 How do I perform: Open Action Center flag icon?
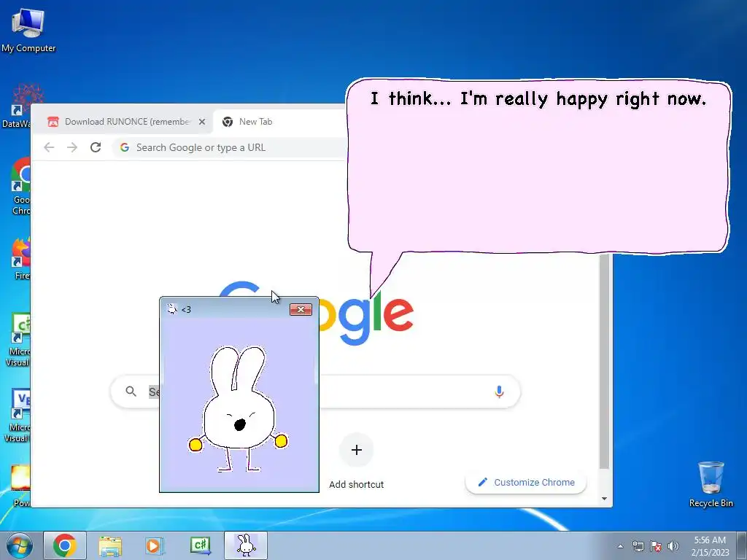pos(656,546)
